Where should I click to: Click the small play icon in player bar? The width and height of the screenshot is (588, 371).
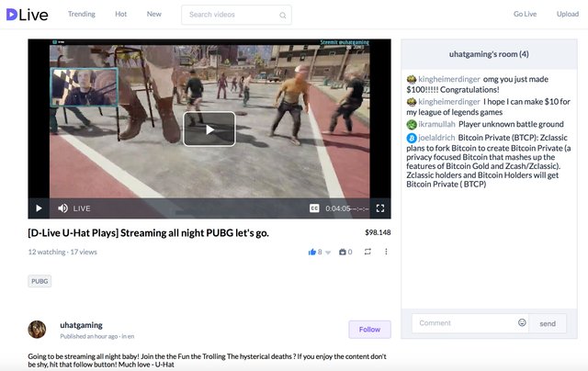pos(39,208)
